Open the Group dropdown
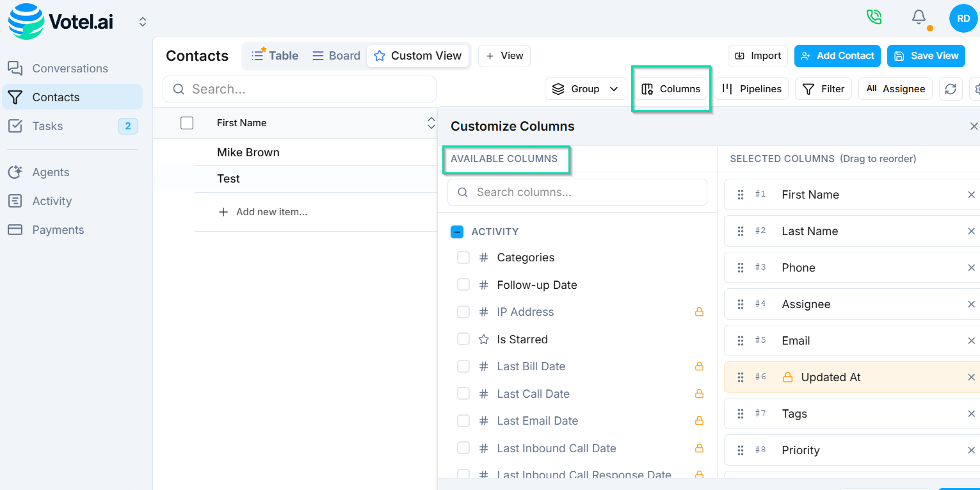Viewport: 980px width, 490px height. (586, 89)
